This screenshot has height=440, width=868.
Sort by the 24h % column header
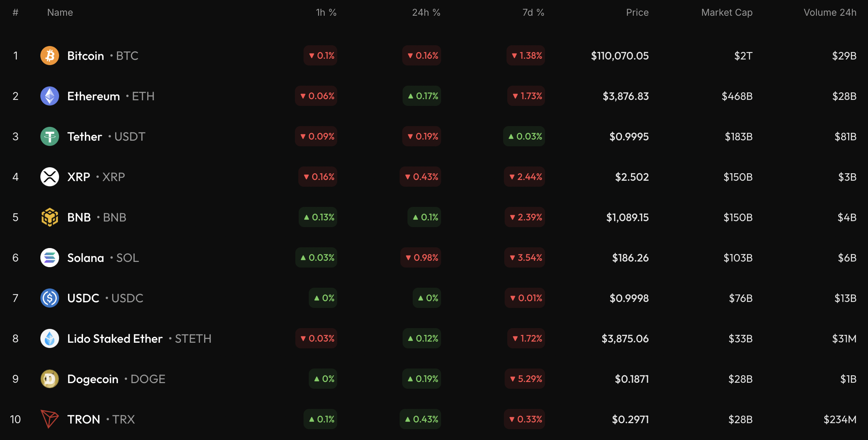pyautogui.click(x=426, y=13)
